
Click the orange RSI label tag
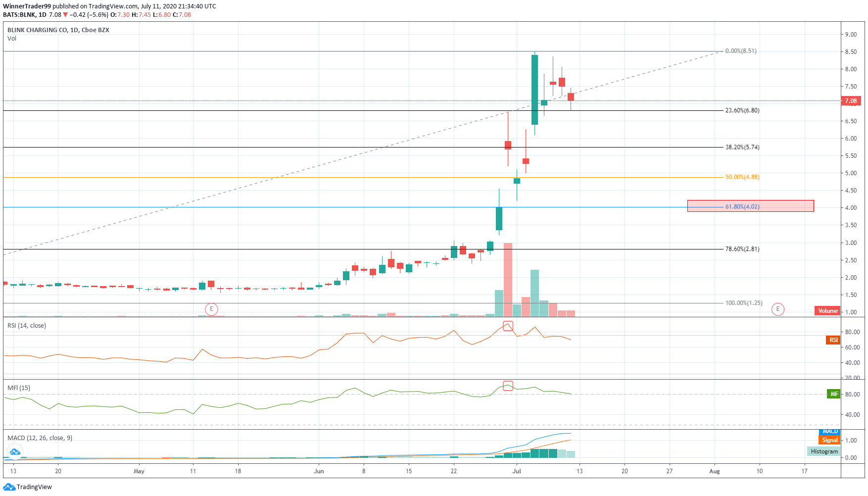point(833,340)
